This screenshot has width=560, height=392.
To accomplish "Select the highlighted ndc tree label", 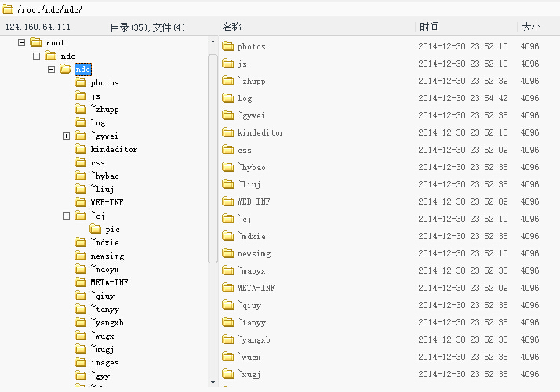I will point(83,69).
